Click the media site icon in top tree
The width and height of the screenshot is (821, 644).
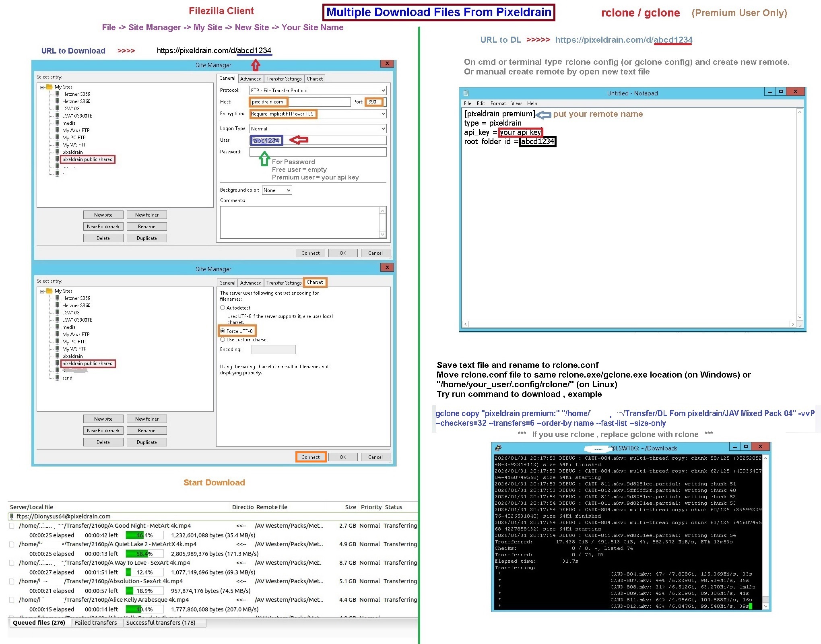click(57, 123)
